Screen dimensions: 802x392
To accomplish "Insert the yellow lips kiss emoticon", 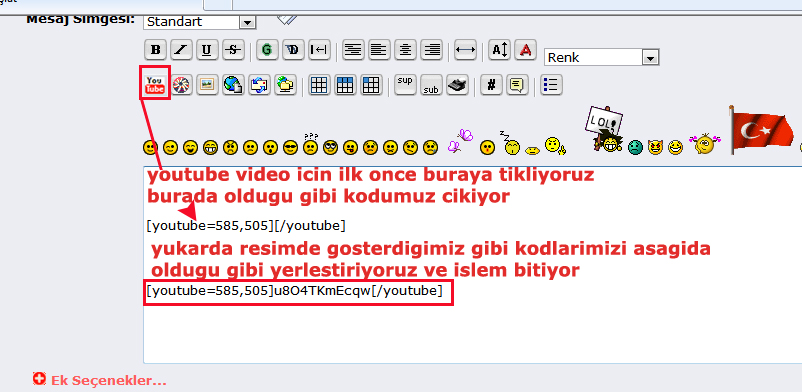I will (x=533, y=150).
